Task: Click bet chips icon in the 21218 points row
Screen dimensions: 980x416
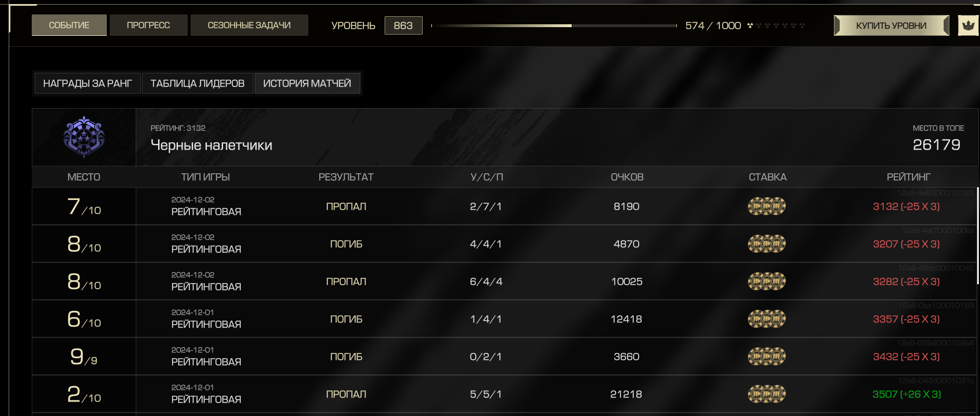Action: 767,394
